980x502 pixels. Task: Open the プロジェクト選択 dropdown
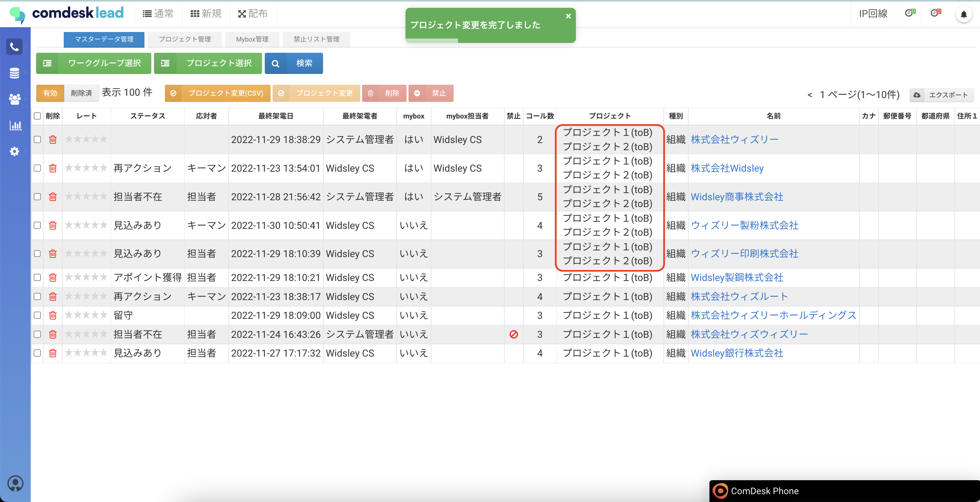point(208,63)
